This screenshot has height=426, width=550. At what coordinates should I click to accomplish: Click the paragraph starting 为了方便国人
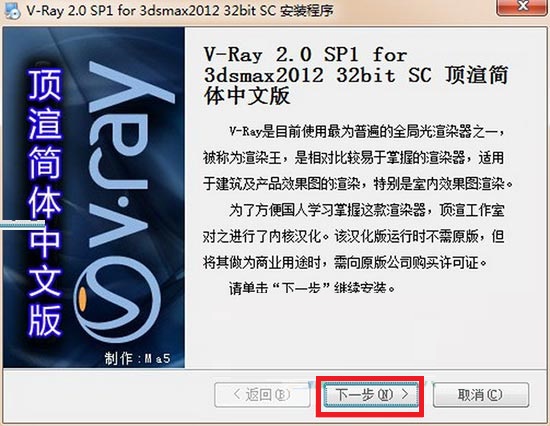(x=354, y=236)
